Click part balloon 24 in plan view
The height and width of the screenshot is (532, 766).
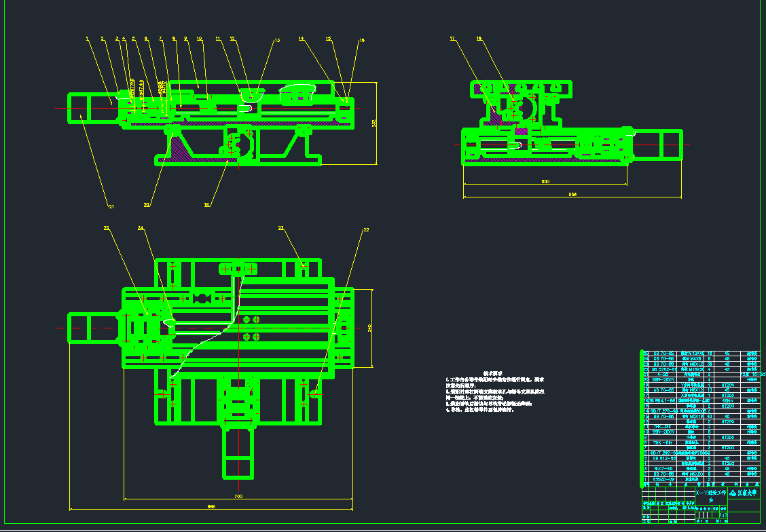click(141, 228)
